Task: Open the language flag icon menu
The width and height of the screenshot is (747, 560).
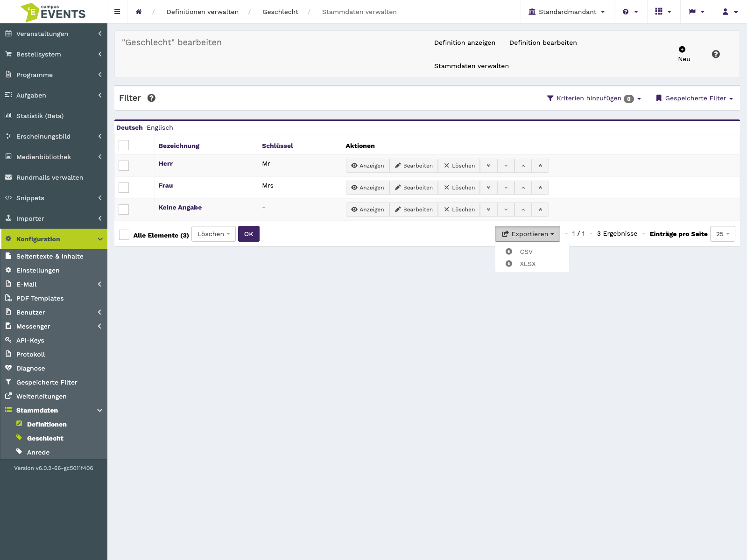Action: 697,12
